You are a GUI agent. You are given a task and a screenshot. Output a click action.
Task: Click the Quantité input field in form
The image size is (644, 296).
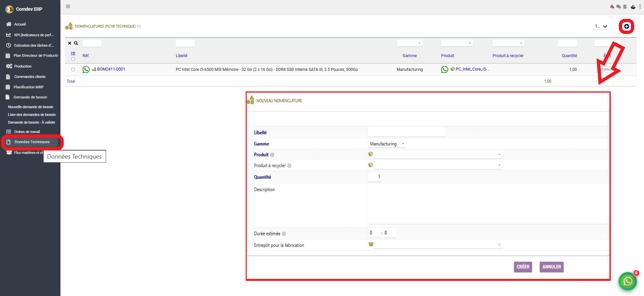point(375,177)
